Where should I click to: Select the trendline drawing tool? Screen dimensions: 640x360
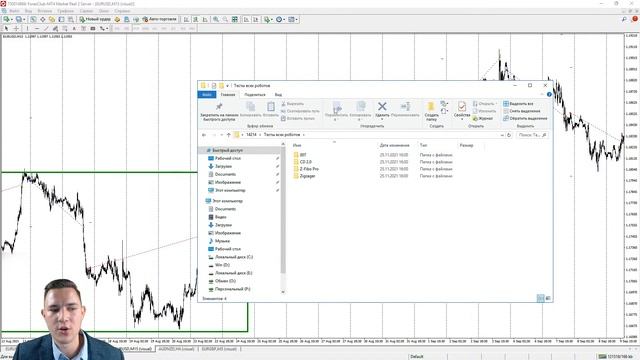46,28
